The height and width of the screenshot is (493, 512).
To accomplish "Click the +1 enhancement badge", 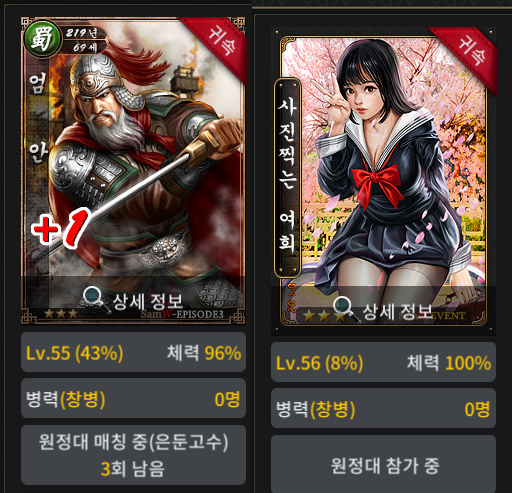I will tap(61, 227).
